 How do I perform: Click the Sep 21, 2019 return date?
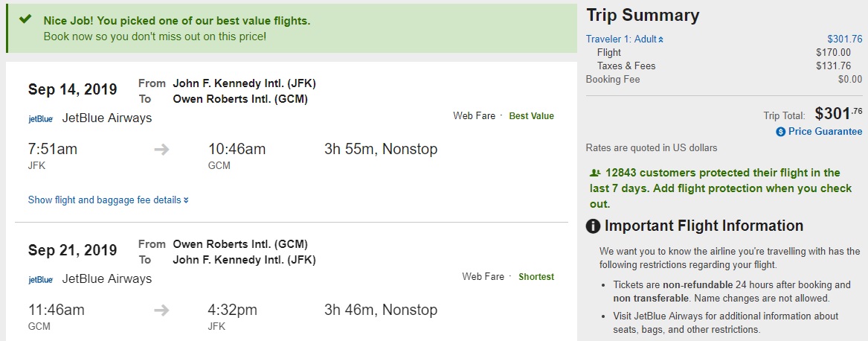72,250
